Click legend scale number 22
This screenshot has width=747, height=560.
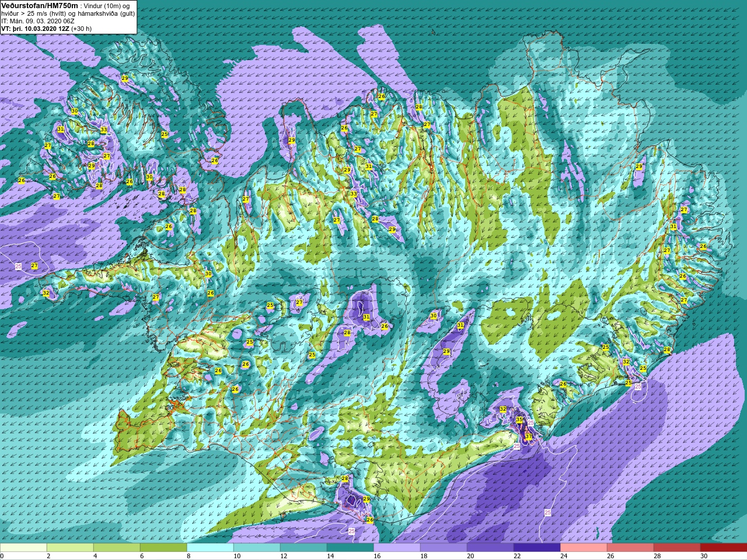pos(517,556)
